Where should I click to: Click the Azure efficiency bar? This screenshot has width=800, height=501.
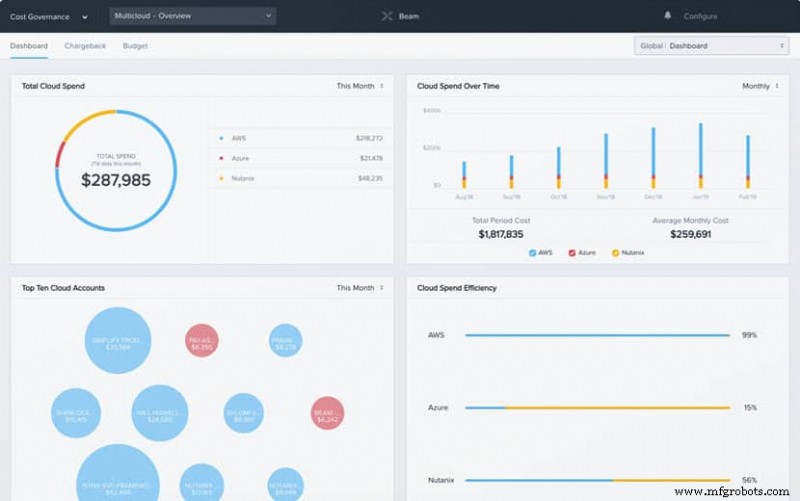pyautogui.click(x=597, y=408)
